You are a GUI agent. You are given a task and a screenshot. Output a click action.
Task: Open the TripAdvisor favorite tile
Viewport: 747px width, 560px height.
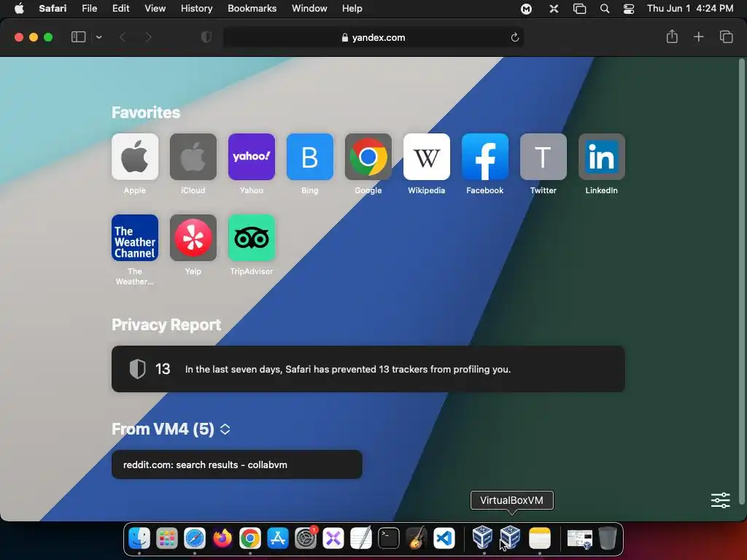(252, 238)
